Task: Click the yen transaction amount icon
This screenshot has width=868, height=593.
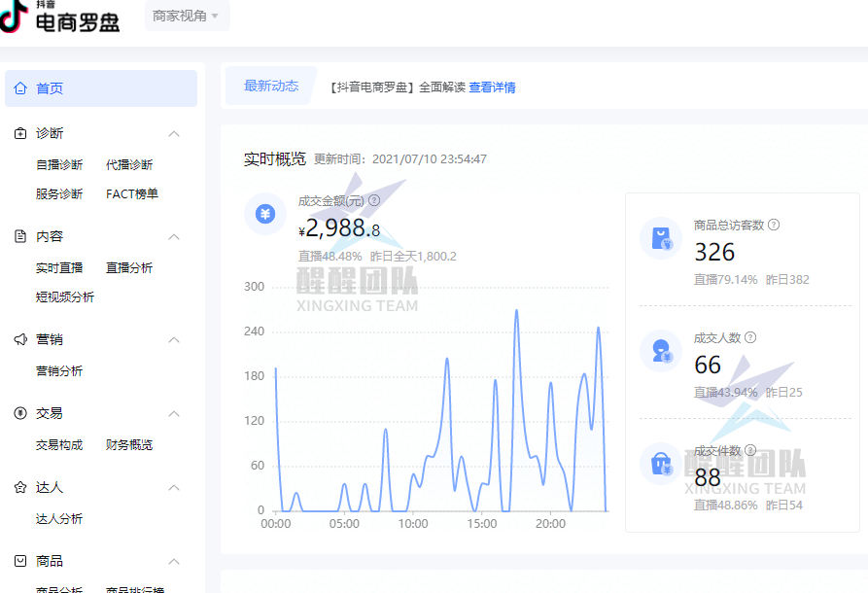Action: click(265, 214)
